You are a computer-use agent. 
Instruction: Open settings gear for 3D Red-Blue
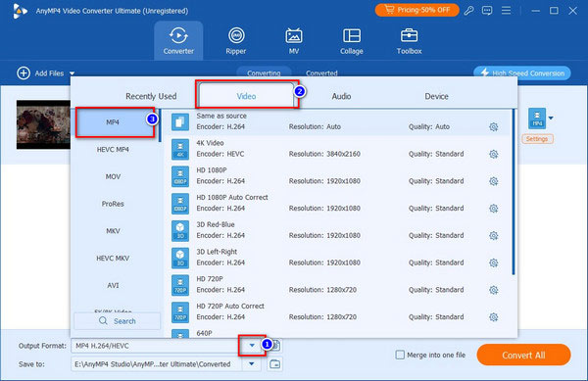[x=494, y=235]
